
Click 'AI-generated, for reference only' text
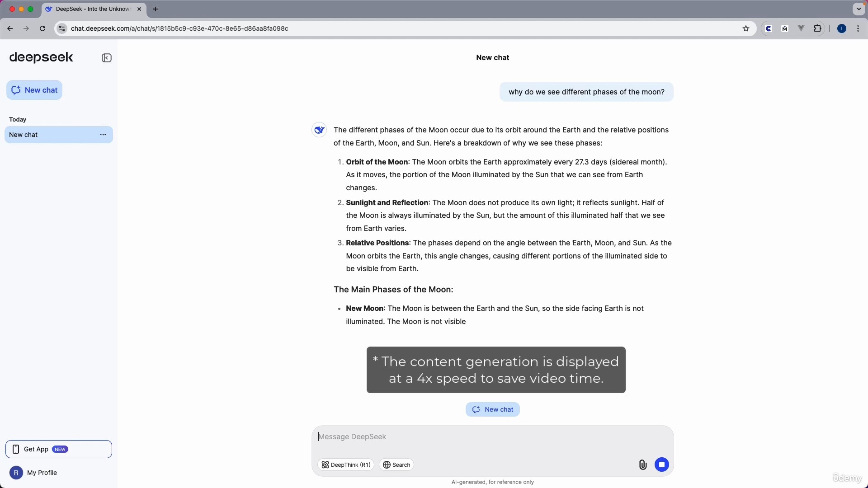(x=493, y=482)
